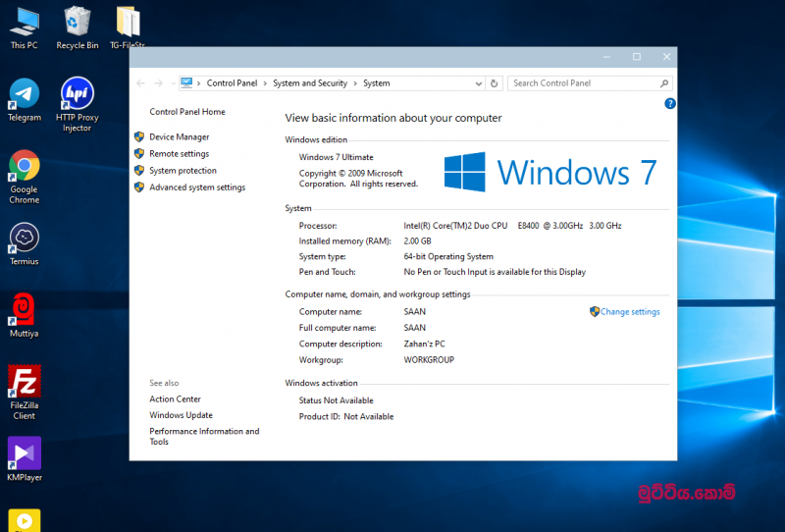785x532 pixels.
Task: Navigate to System and Security breadcrumb
Action: click(x=309, y=83)
